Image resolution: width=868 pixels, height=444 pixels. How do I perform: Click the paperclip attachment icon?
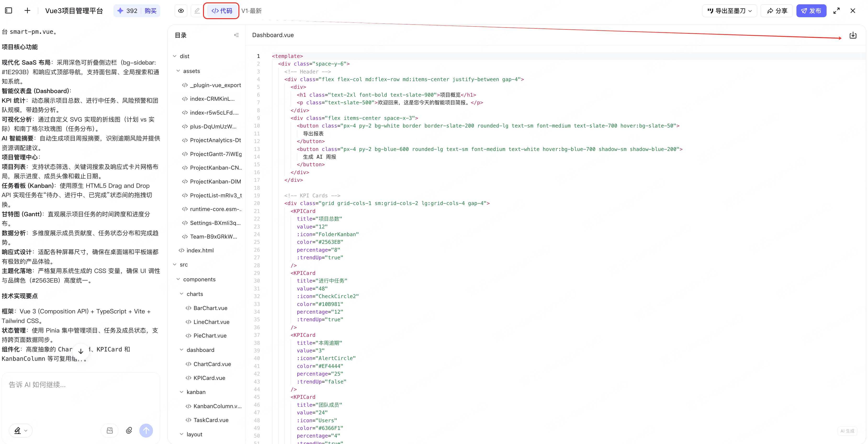tap(129, 430)
